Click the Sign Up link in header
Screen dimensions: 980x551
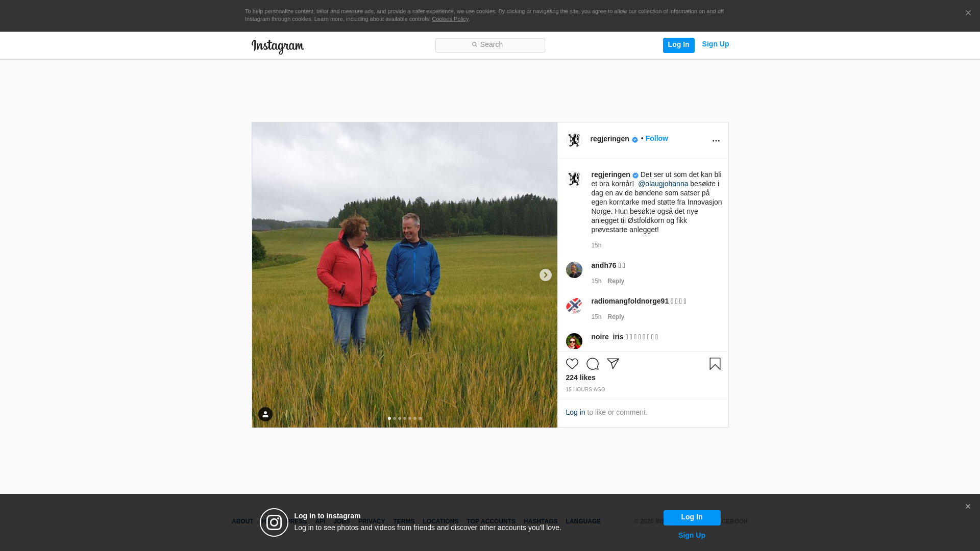pyautogui.click(x=715, y=44)
